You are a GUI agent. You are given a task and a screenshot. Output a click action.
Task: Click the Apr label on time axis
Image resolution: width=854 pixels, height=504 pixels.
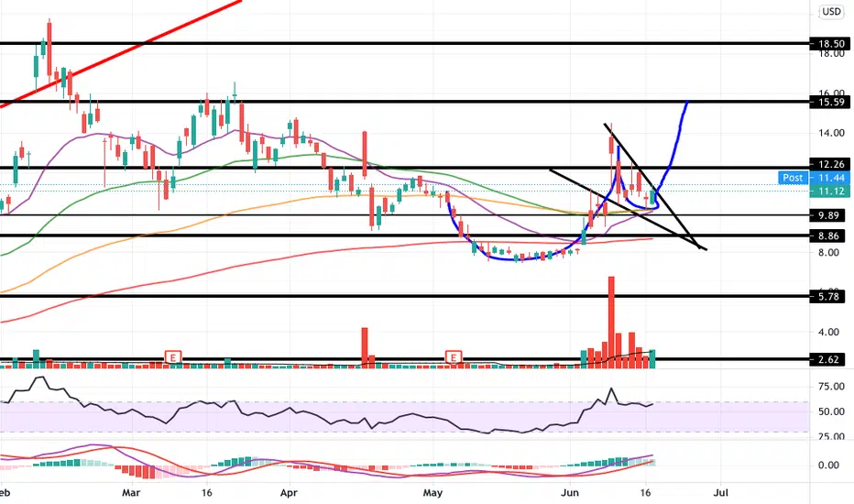pyautogui.click(x=289, y=493)
